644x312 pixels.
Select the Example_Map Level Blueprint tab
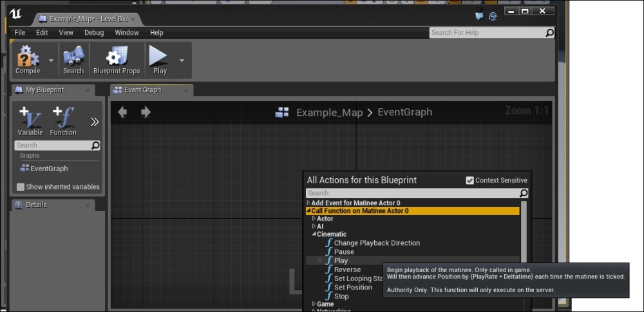88,19
